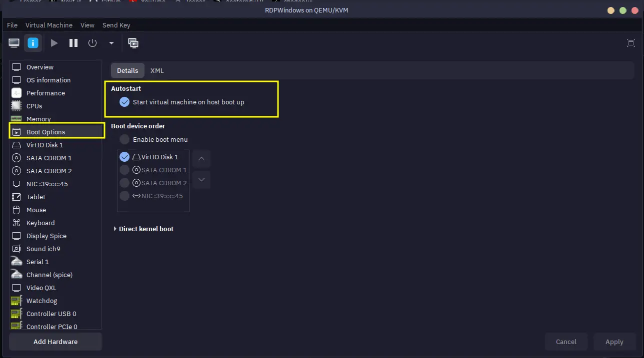Enable boot menu checkbox

click(124, 139)
